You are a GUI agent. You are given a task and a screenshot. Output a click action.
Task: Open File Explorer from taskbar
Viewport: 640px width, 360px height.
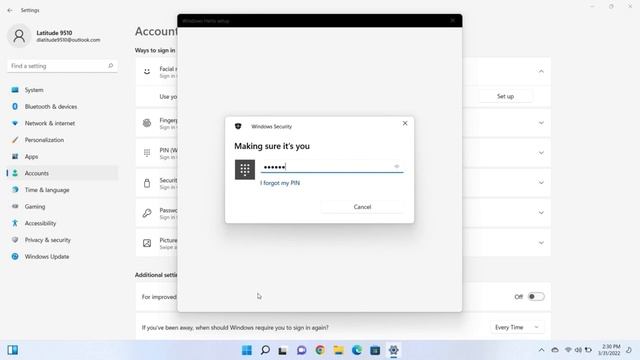tap(338, 350)
